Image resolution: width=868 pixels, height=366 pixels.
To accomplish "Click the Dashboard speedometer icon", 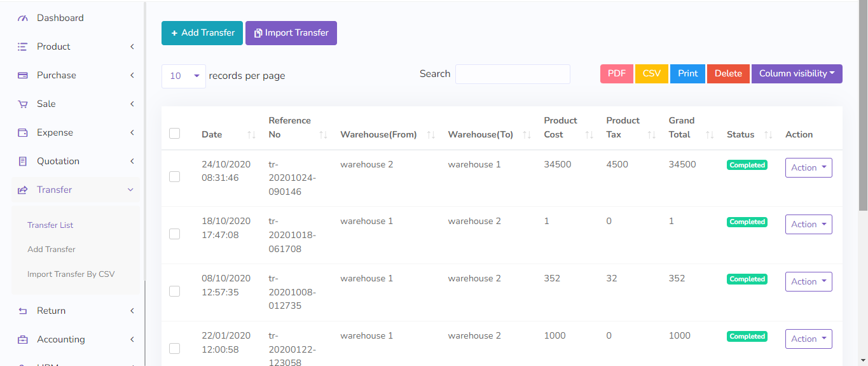I will [x=23, y=18].
